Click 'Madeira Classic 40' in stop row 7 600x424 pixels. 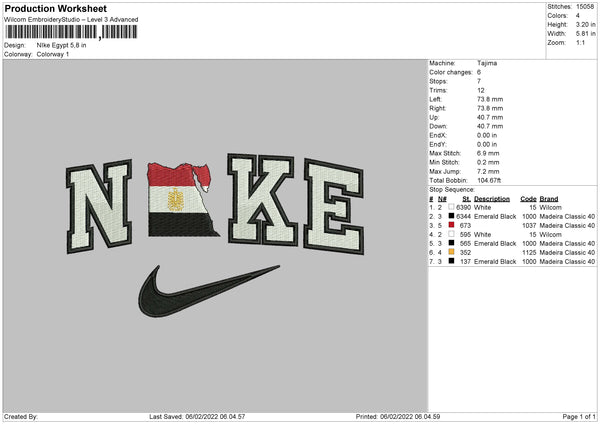pos(567,261)
